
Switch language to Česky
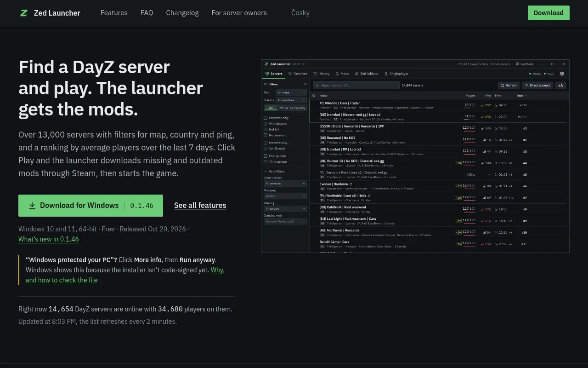tap(300, 13)
